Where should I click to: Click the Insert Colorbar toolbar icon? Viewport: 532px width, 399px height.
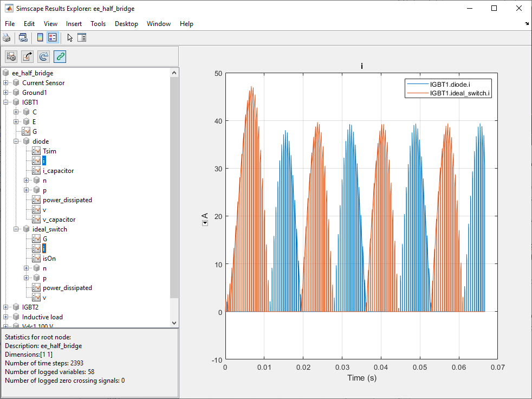point(40,37)
